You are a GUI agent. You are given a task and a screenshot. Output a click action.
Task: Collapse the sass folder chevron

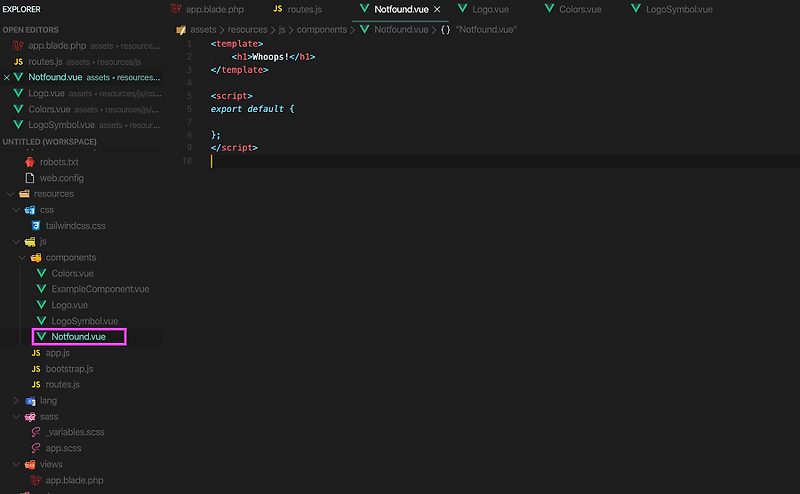coord(16,417)
